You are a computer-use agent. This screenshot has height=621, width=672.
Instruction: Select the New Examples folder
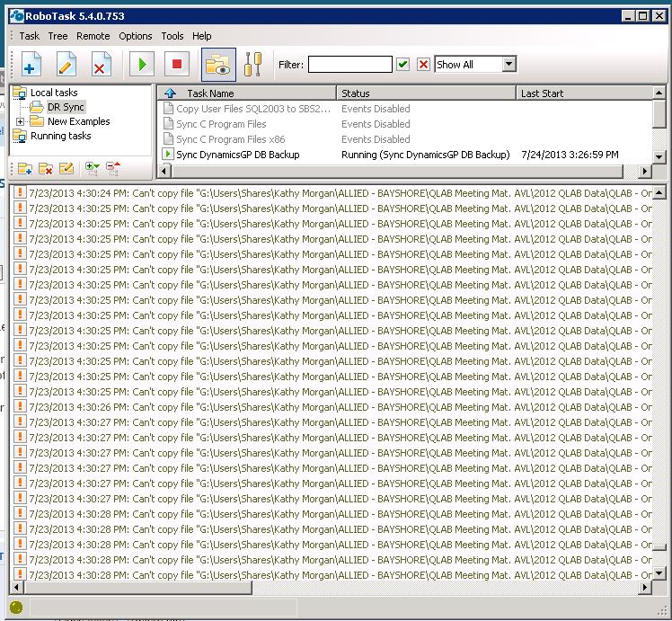point(79,121)
